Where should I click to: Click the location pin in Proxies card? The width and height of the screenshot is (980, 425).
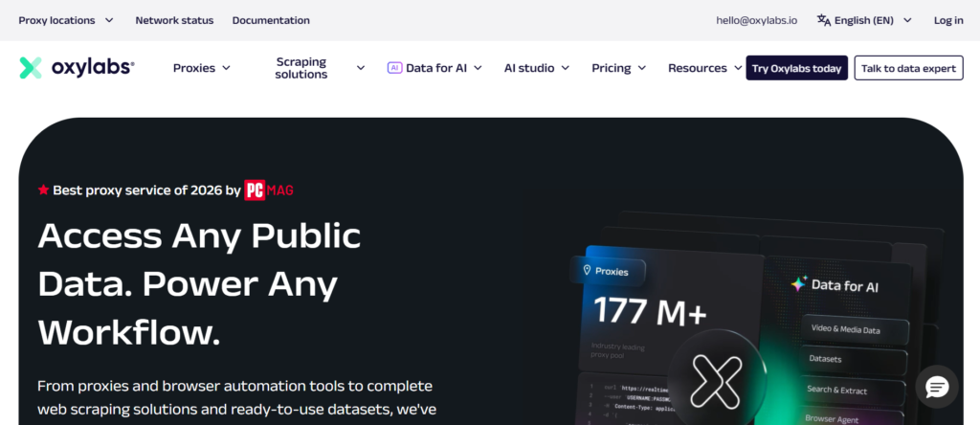[x=587, y=271]
